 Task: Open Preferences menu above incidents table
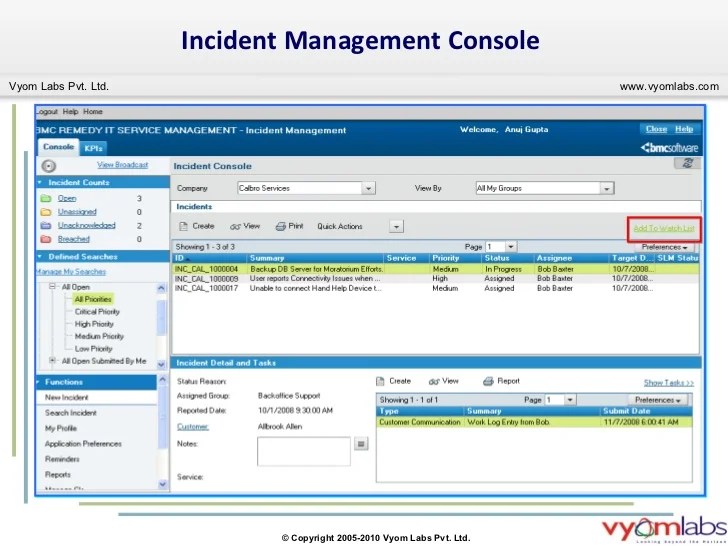[664, 247]
